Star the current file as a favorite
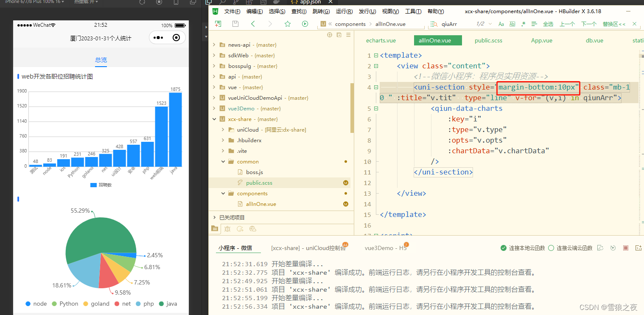This screenshot has height=315, width=644. coord(288,24)
